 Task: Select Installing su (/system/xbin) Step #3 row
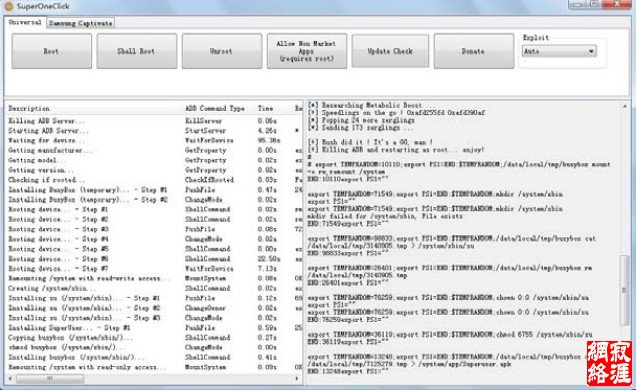click(154, 318)
